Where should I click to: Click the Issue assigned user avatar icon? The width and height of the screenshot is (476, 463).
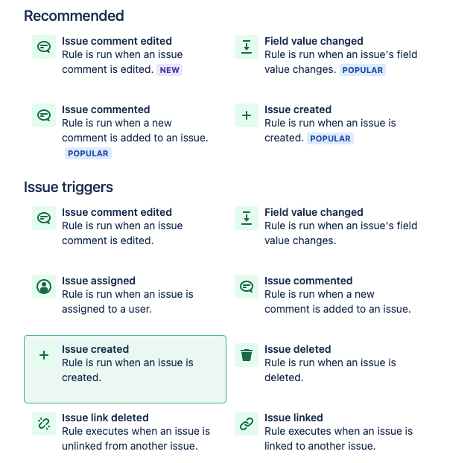pyautogui.click(x=44, y=287)
